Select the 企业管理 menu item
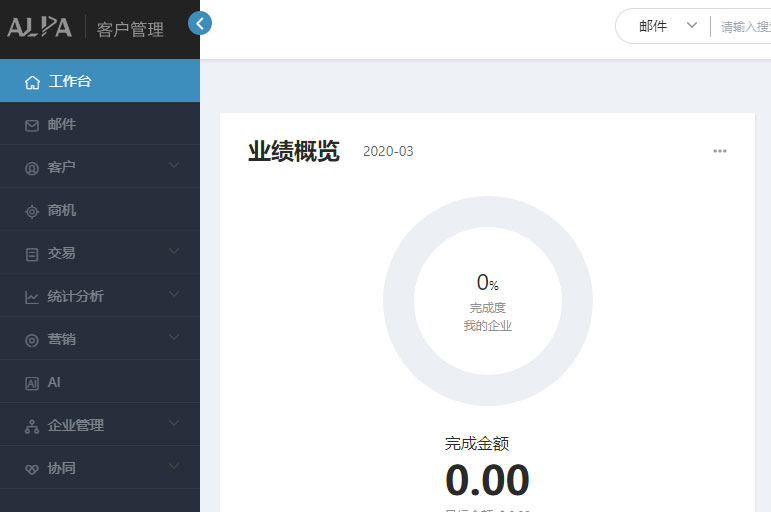The height and width of the screenshot is (512, 771). [x=100, y=424]
